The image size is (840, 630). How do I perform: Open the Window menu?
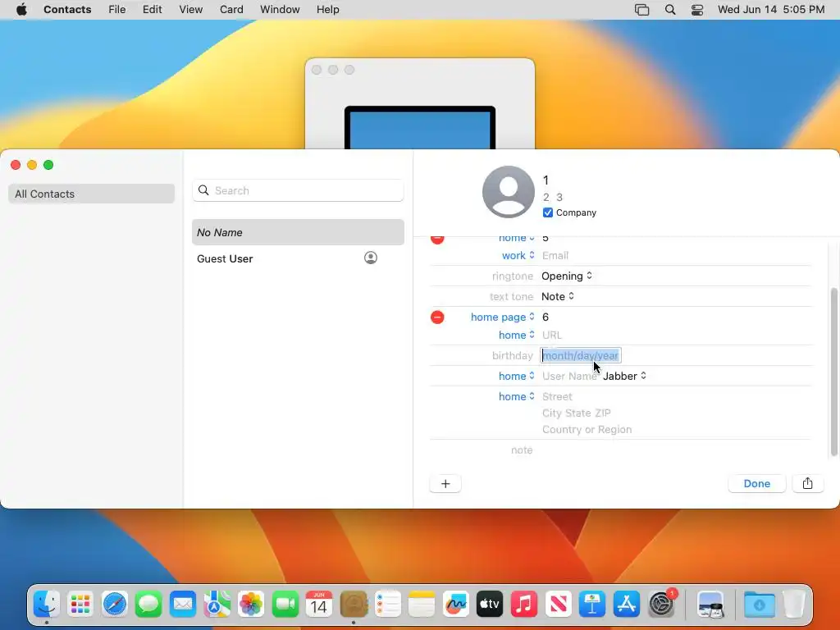(280, 10)
